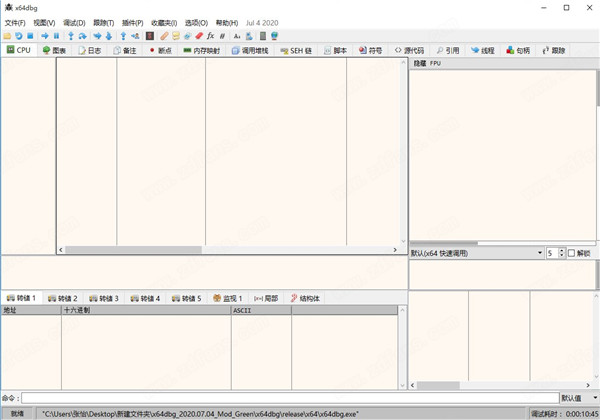The image size is (600, 420).
Task: Open the 视图(V) menu
Action: pyautogui.click(x=44, y=23)
